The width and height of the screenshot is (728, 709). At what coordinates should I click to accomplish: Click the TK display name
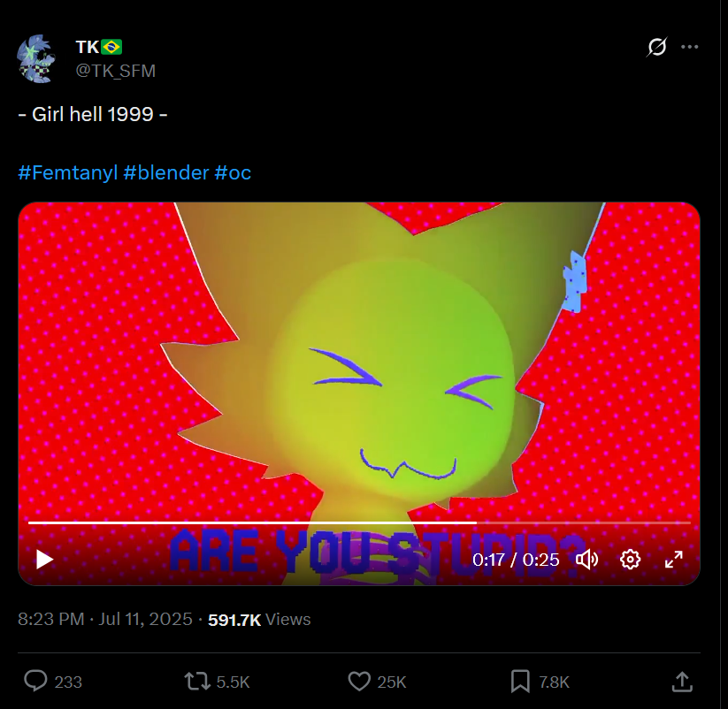coord(88,47)
